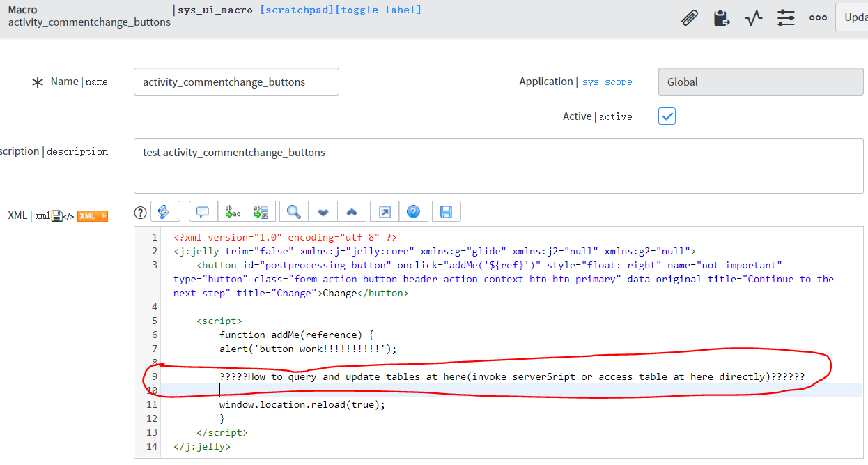Click the comment speech bubble toolbar icon

point(203,212)
